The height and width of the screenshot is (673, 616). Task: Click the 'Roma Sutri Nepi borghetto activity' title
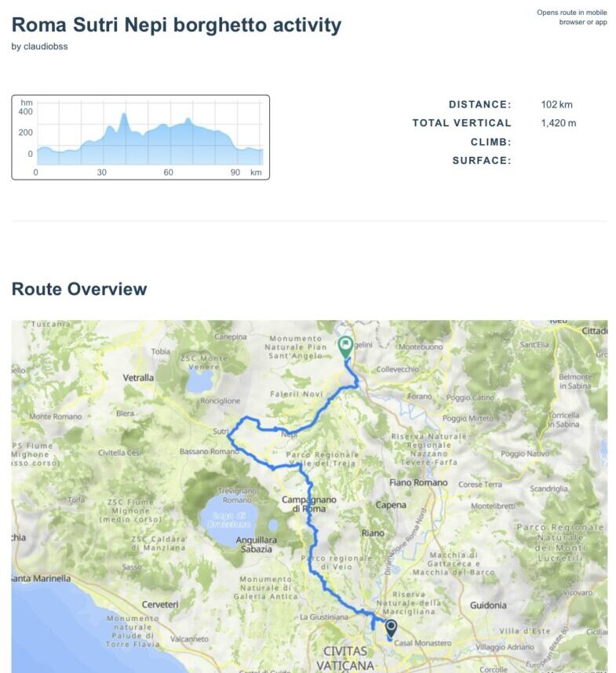coord(177,25)
